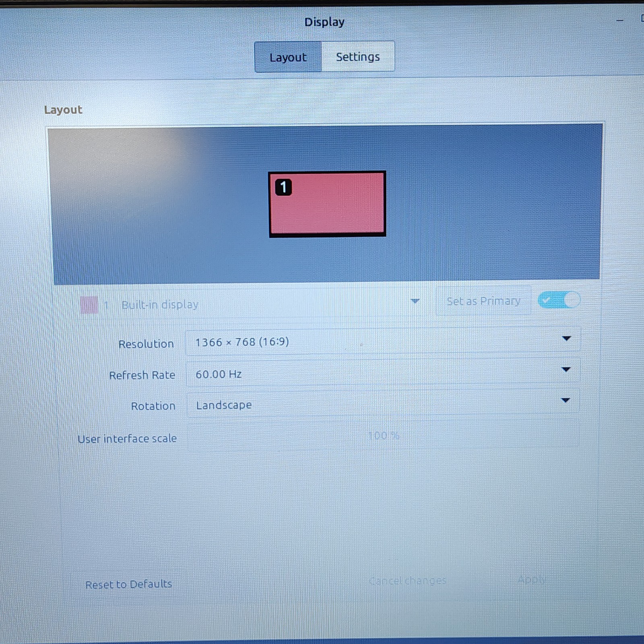Click Cancel changes button
Screen dimensions: 644x644
[x=407, y=580]
